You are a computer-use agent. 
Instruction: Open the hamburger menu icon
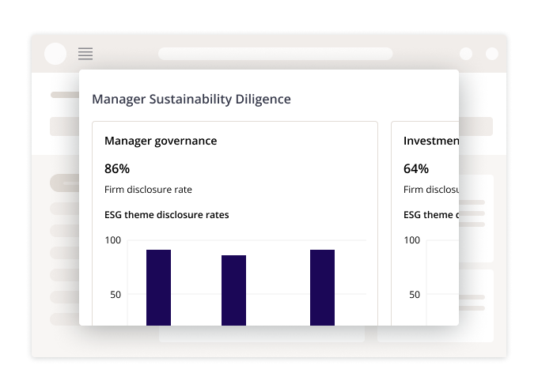coord(85,54)
